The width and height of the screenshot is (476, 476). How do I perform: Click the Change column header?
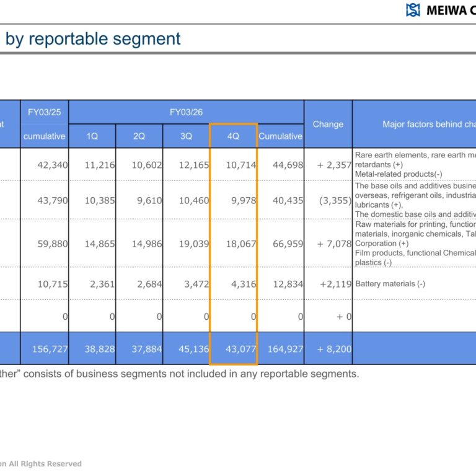click(x=328, y=124)
